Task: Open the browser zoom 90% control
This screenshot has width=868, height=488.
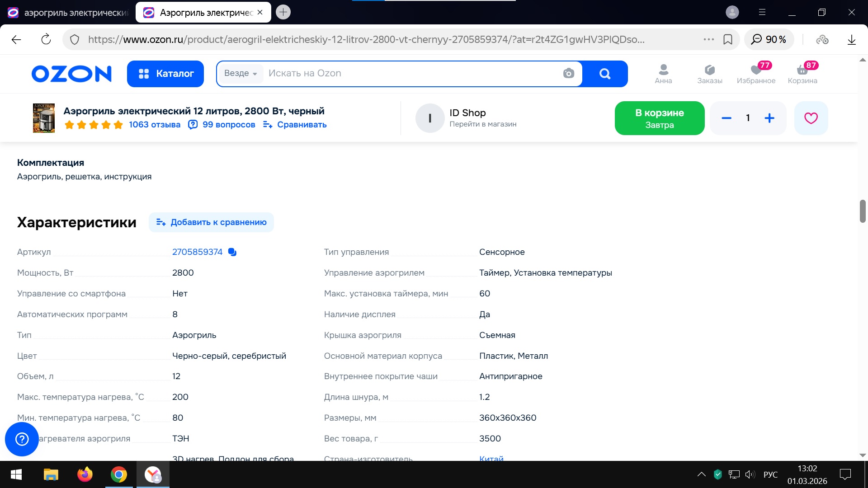Action: tap(769, 40)
